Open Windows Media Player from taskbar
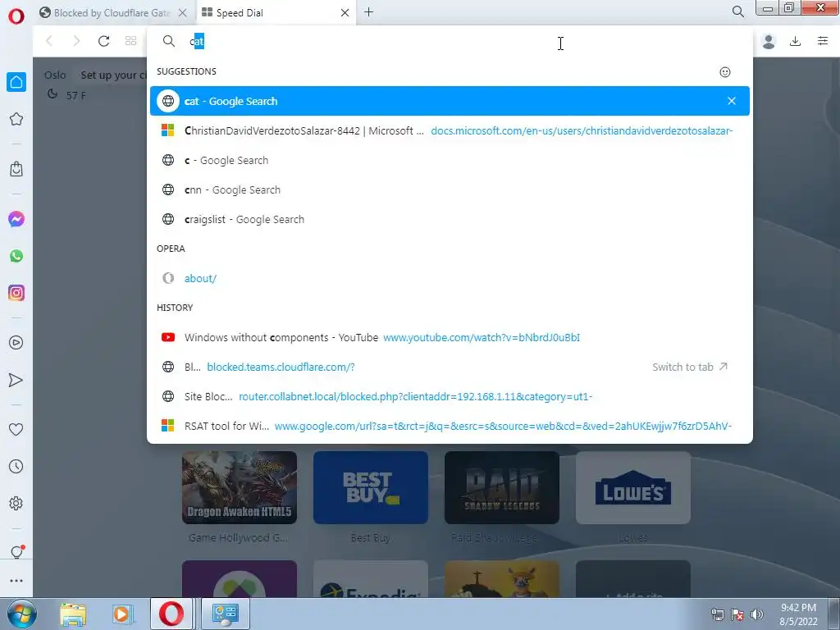This screenshot has height=630, width=840. tap(122, 614)
